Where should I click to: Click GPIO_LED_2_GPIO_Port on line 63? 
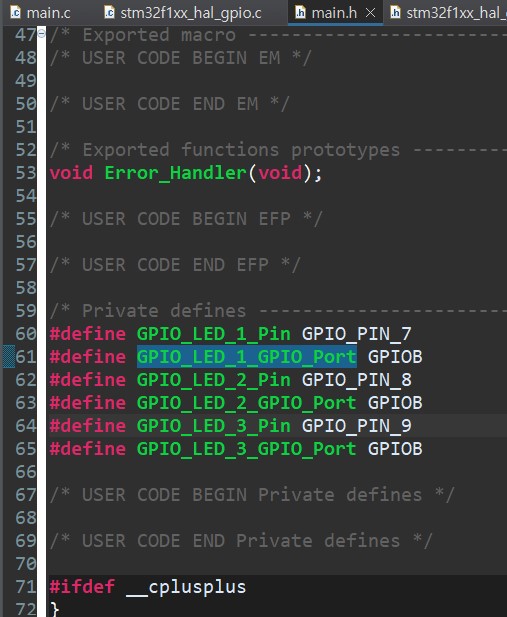coord(247,403)
